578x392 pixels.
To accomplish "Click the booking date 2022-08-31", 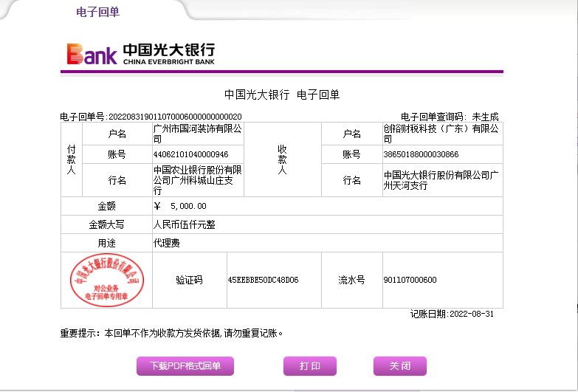I will tap(472, 314).
